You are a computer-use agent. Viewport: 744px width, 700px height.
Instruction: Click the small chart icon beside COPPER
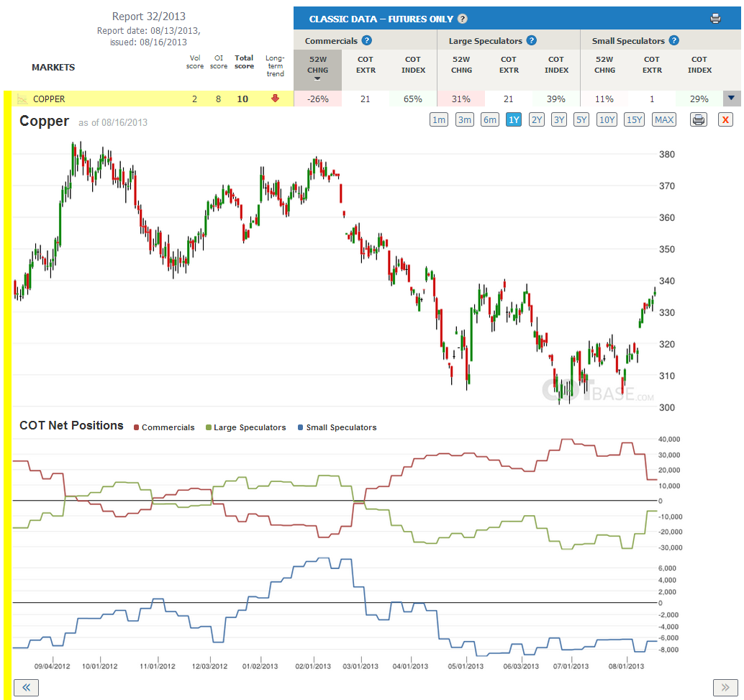22,99
